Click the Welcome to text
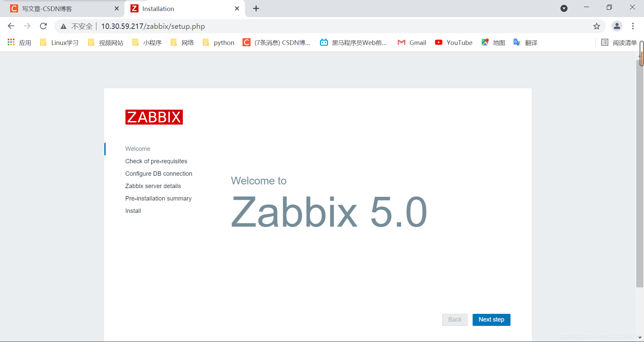The width and height of the screenshot is (644, 342). coord(259,181)
